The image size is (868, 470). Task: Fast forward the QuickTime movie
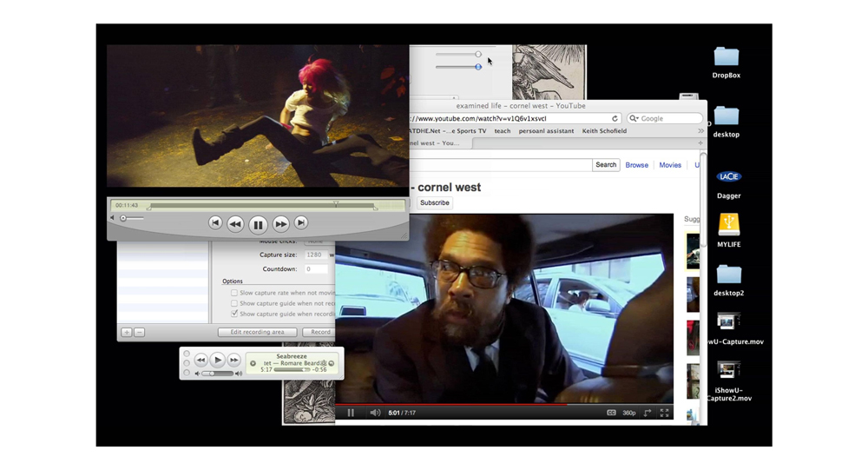280,224
